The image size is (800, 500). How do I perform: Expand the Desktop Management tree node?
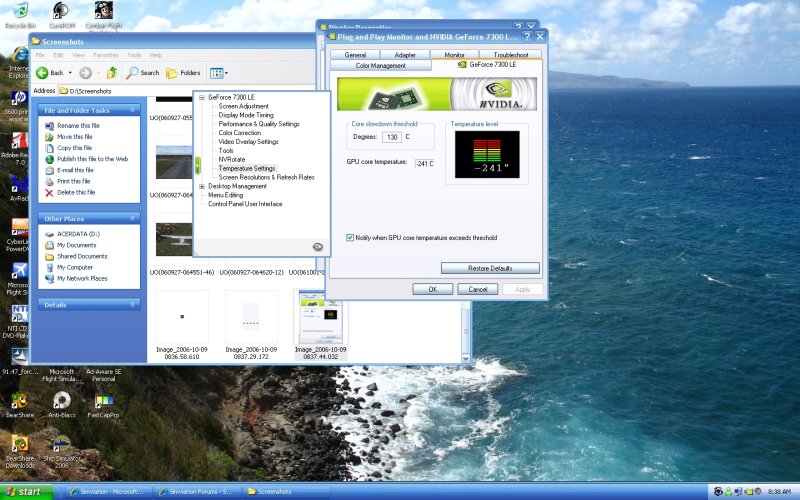(x=201, y=186)
